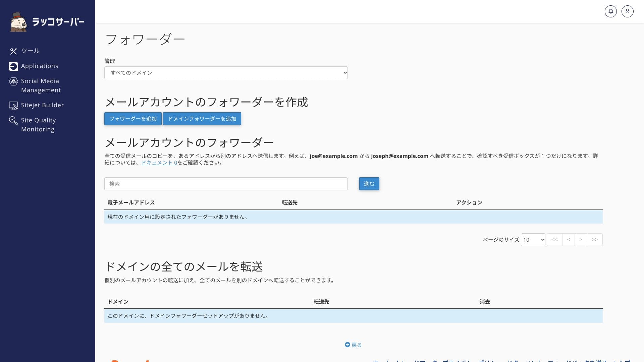Click the 進む search button

(369, 184)
